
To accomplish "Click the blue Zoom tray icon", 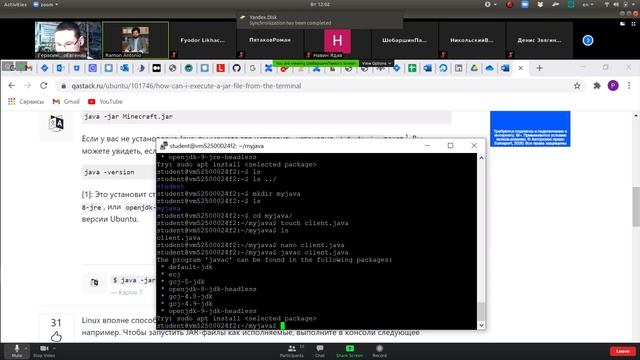I will pyautogui.click(x=525, y=4).
